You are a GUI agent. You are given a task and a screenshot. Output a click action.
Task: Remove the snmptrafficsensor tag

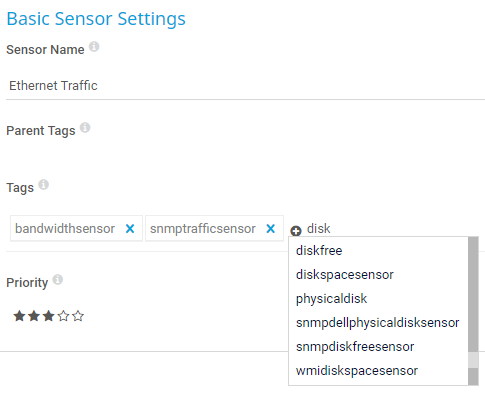click(x=271, y=229)
